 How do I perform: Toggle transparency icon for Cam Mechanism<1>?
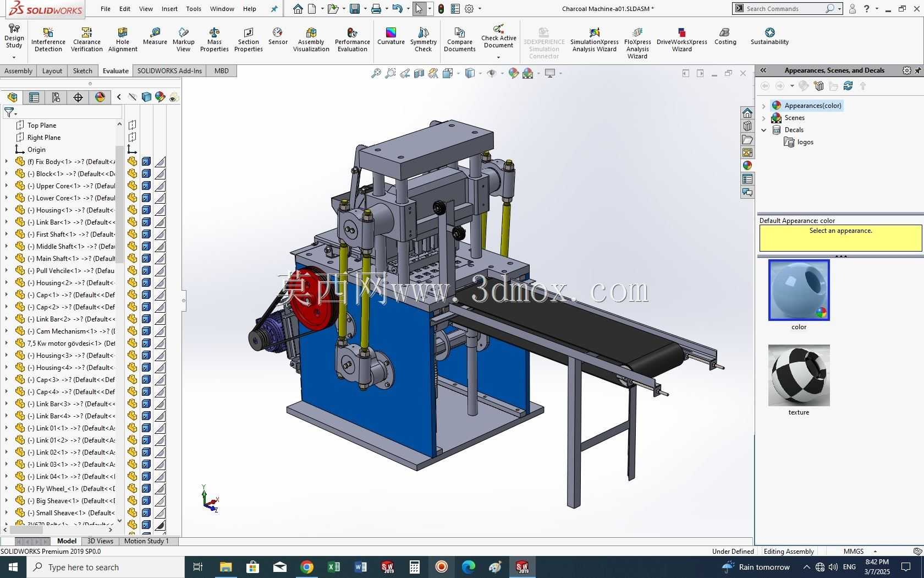[160, 331]
